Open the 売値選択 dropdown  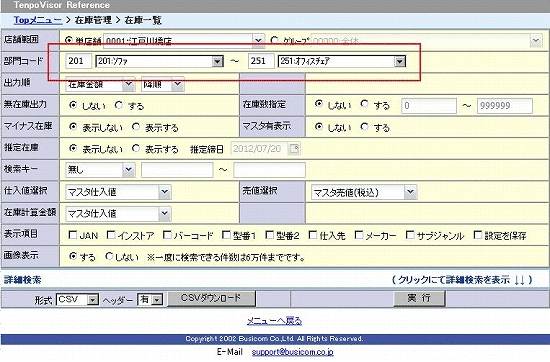pyautogui.click(x=364, y=192)
